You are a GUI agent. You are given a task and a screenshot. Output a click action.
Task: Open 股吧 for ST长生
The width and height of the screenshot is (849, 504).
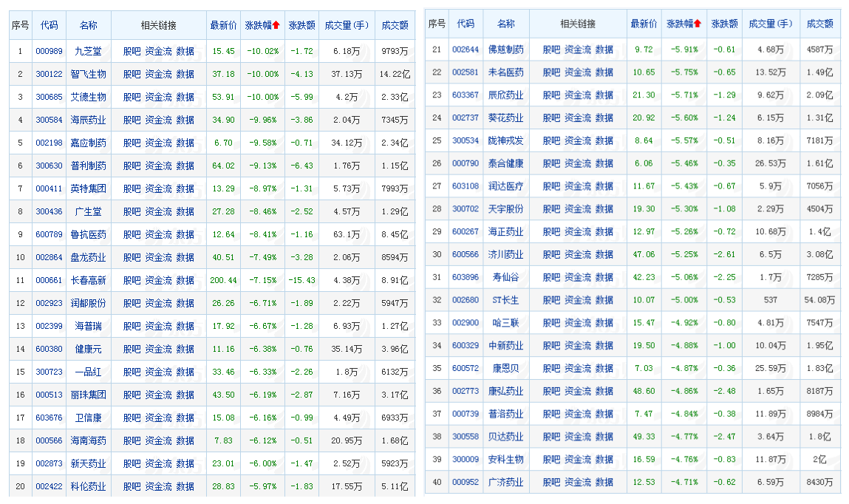551,300
